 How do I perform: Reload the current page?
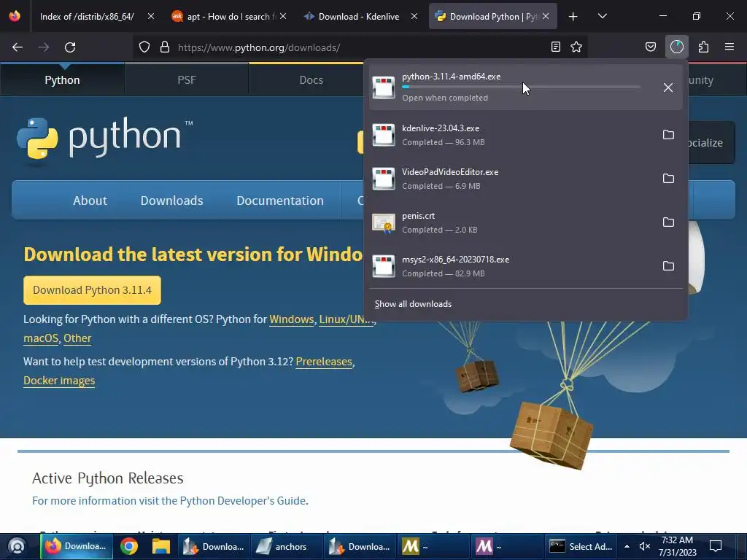coord(70,47)
